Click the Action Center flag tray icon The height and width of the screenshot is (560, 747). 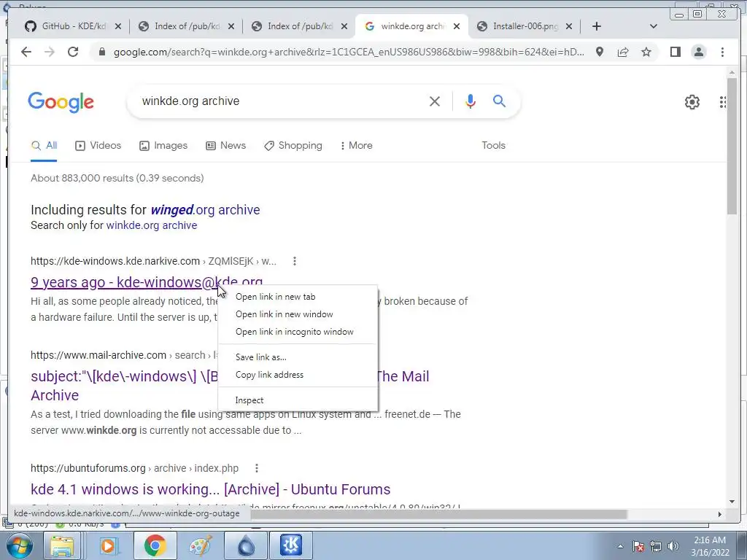click(638, 546)
